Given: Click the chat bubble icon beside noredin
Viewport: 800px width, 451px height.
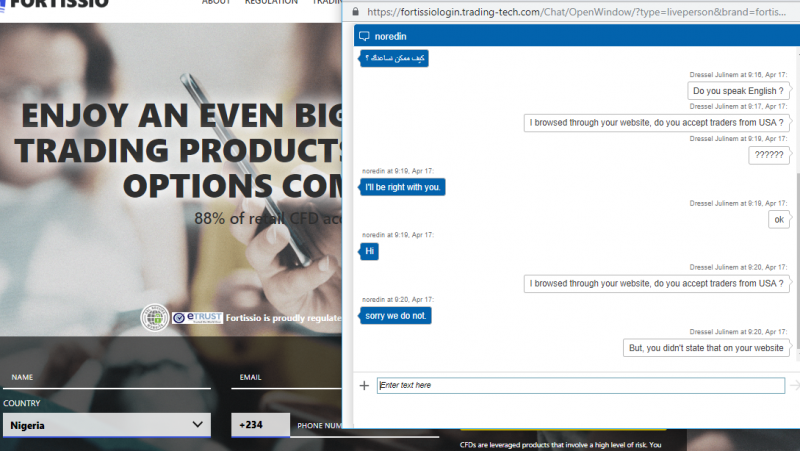Looking at the screenshot, I should (x=364, y=36).
